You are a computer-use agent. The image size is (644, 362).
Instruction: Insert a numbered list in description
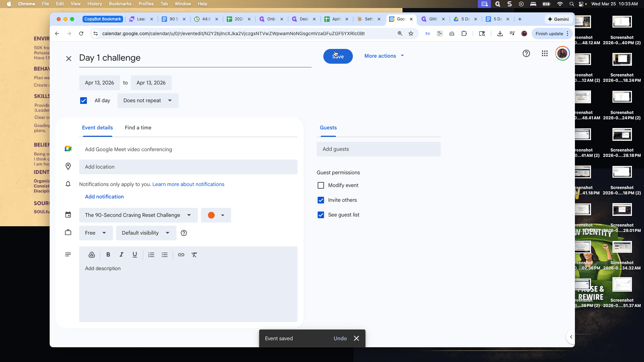[x=151, y=255]
